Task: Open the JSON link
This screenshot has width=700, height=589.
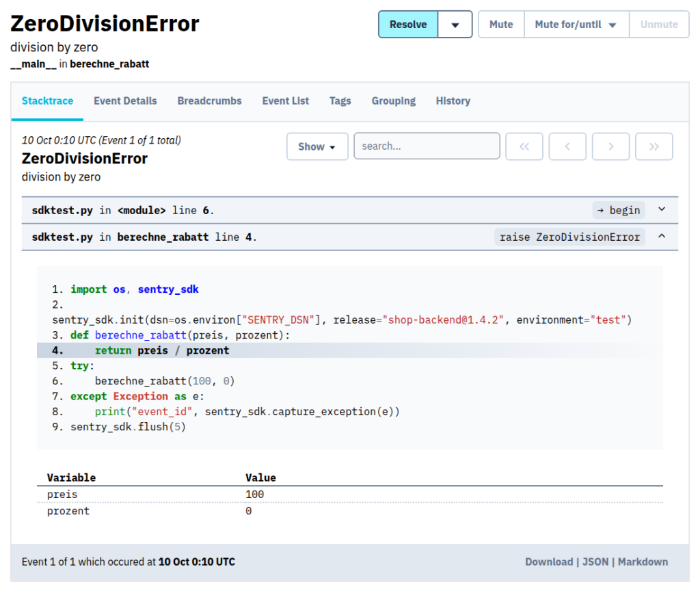Action: tap(595, 562)
